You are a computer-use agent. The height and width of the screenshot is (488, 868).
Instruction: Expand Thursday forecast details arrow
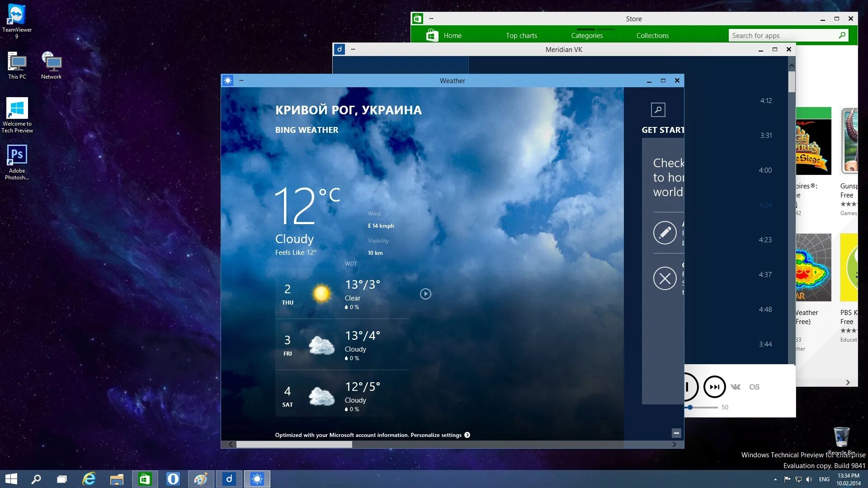click(x=425, y=294)
